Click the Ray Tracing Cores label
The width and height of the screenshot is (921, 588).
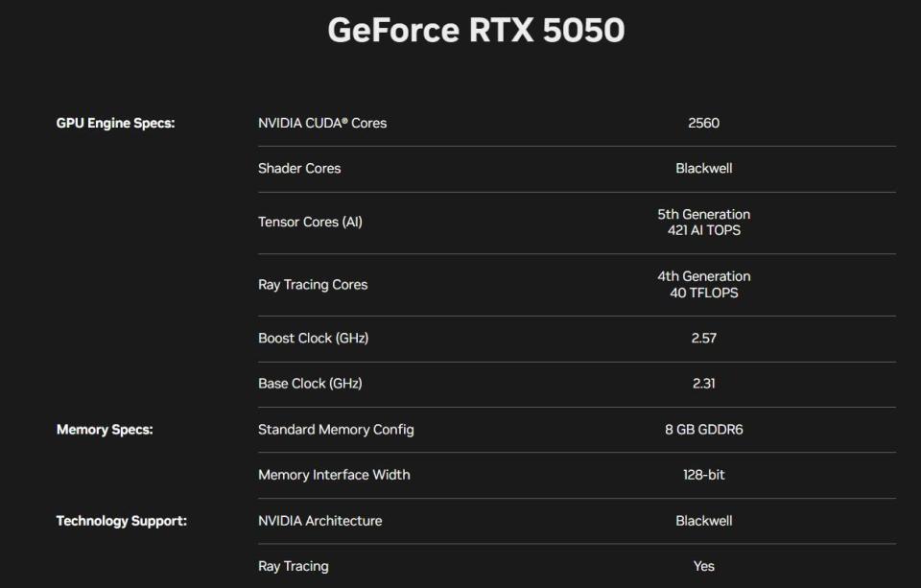pos(313,285)
